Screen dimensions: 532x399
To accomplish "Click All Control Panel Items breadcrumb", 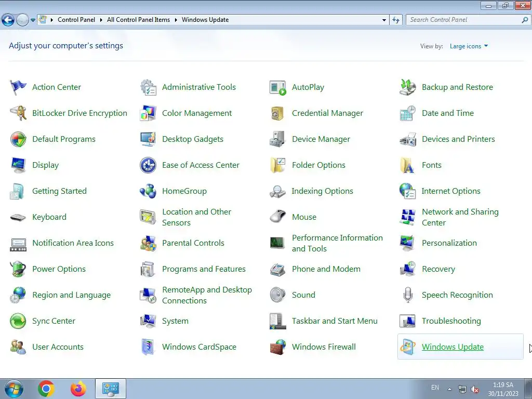I will tap(138, 20).
